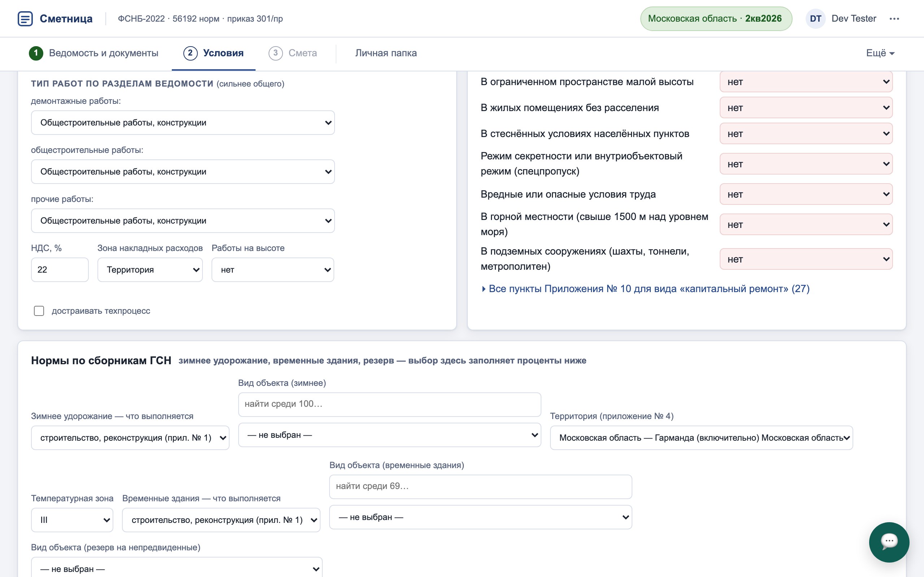Click the «найти среди 100…» search field
This screenshot has height=577, width=924.
[x=389, y=404]
